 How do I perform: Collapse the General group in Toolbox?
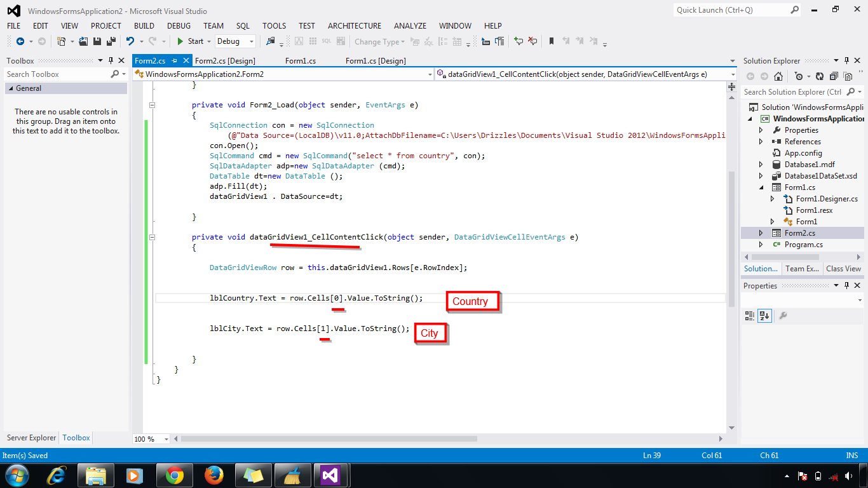click(11, 88)
